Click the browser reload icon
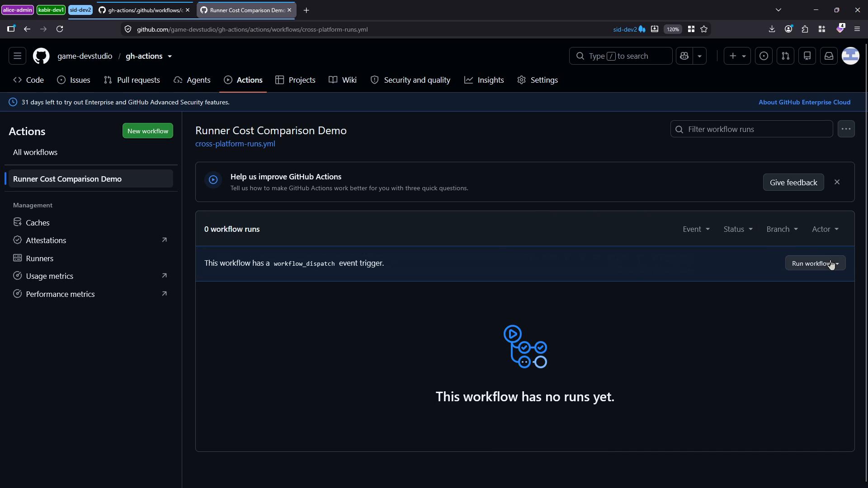Viewport: 868px width, 488px height. click(60, 29)
